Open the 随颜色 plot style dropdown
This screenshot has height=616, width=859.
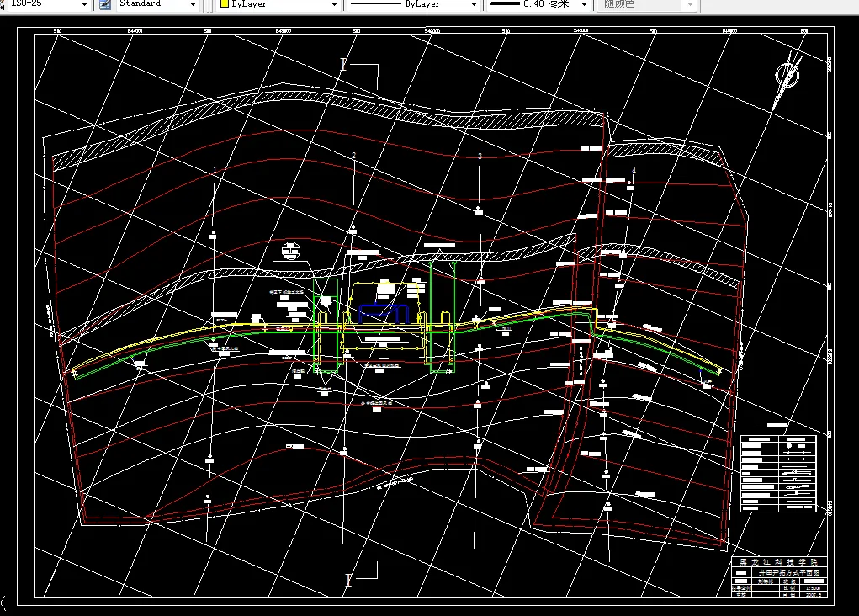click(690, 4)
